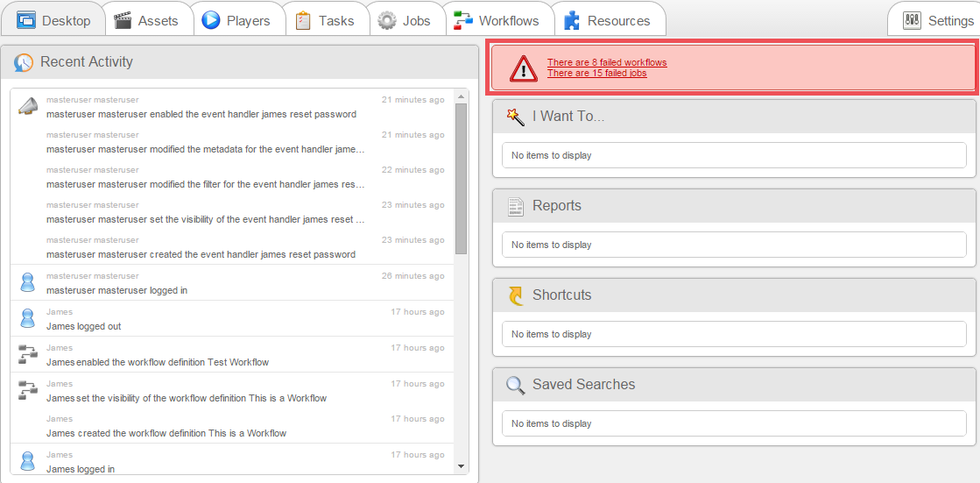The image size is (980, 483).
Task: Switch to the Players tab
Action: point(236,20)
